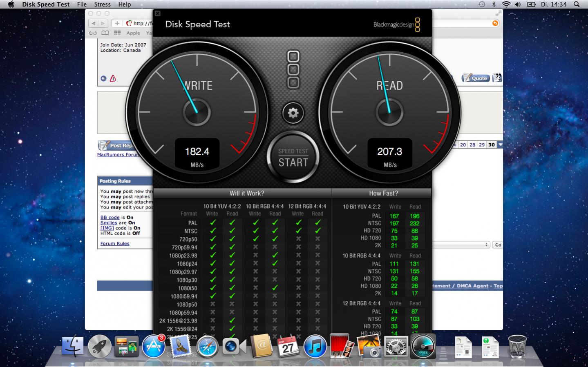Open Safari compass from the Dock

point(208,347)
